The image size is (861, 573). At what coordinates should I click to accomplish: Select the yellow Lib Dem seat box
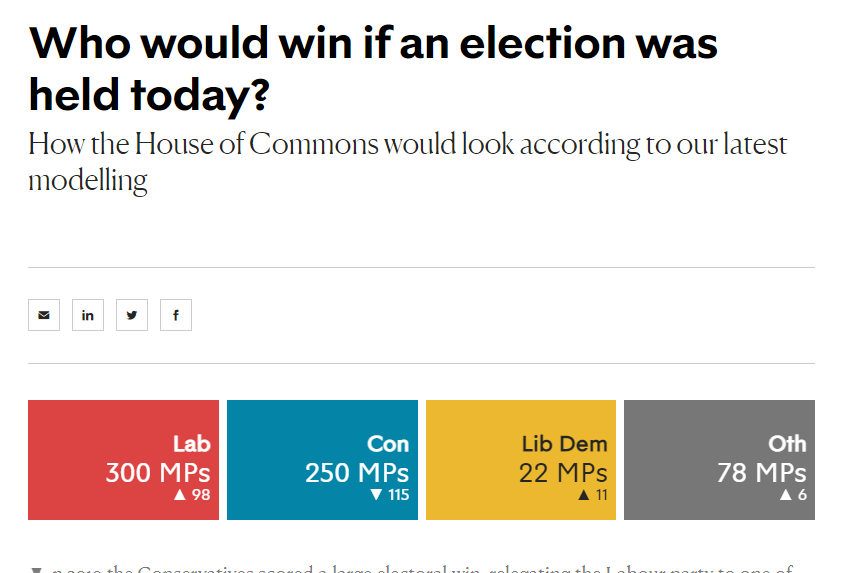(x=521, y=460)
